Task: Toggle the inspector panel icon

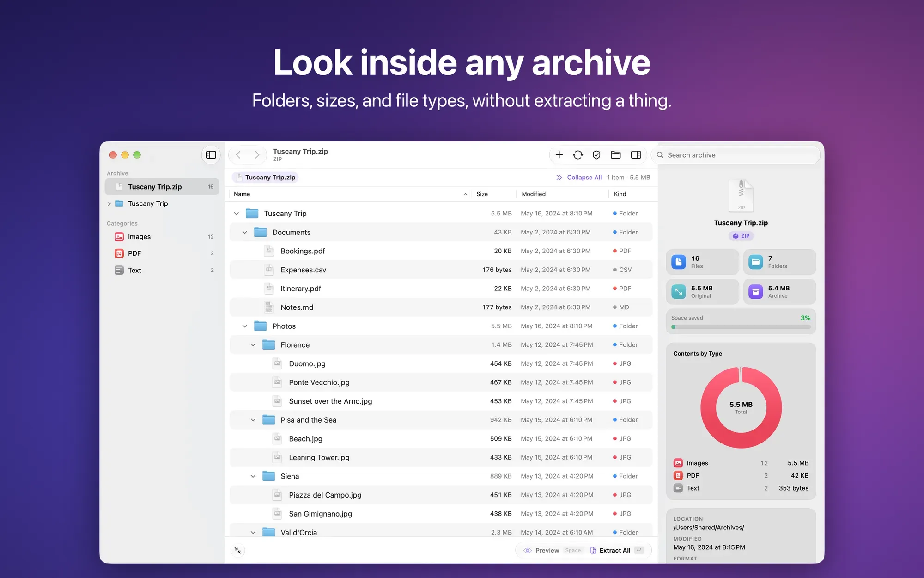Action: (x=636, y=155)
